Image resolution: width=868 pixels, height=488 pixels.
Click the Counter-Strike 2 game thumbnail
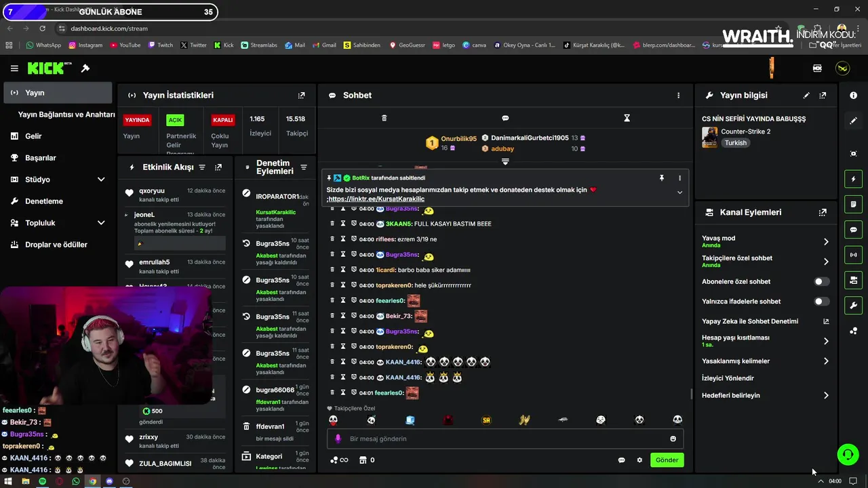[x=709, y=137]
